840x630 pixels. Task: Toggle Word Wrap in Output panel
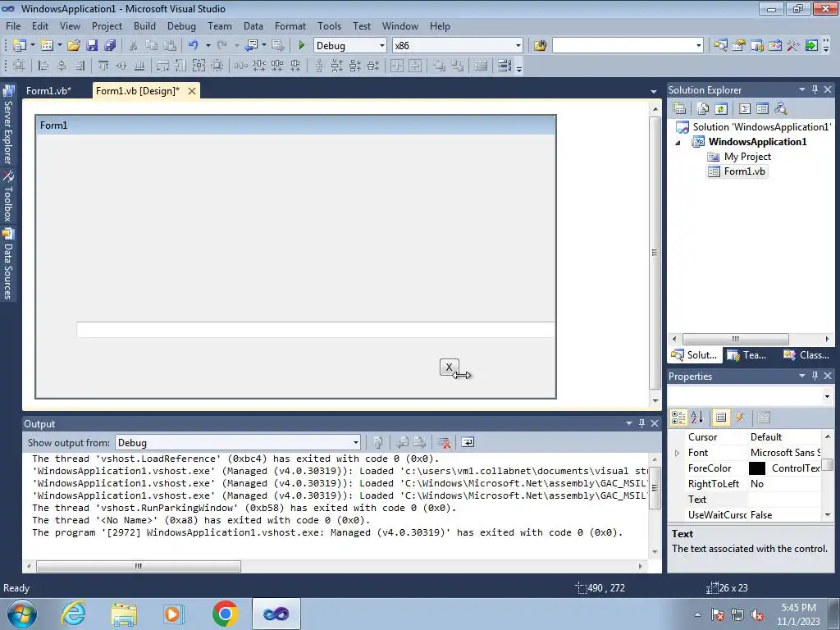tap(468, 442)
